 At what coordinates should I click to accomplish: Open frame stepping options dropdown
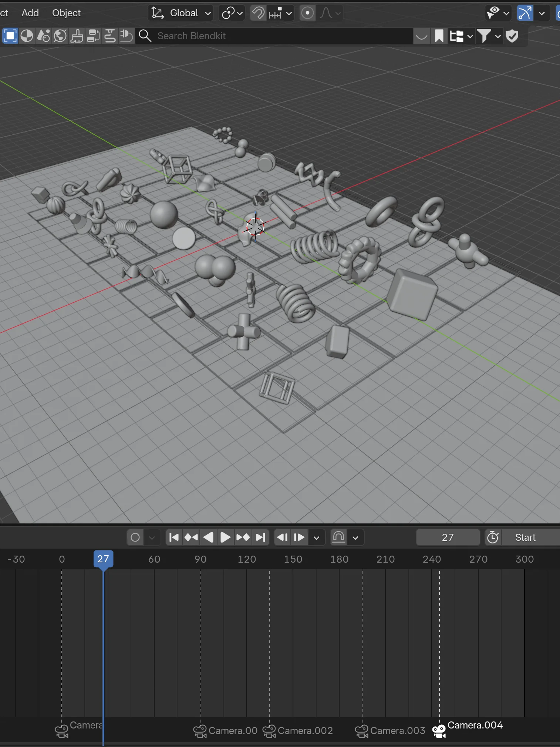click(317, 537)
